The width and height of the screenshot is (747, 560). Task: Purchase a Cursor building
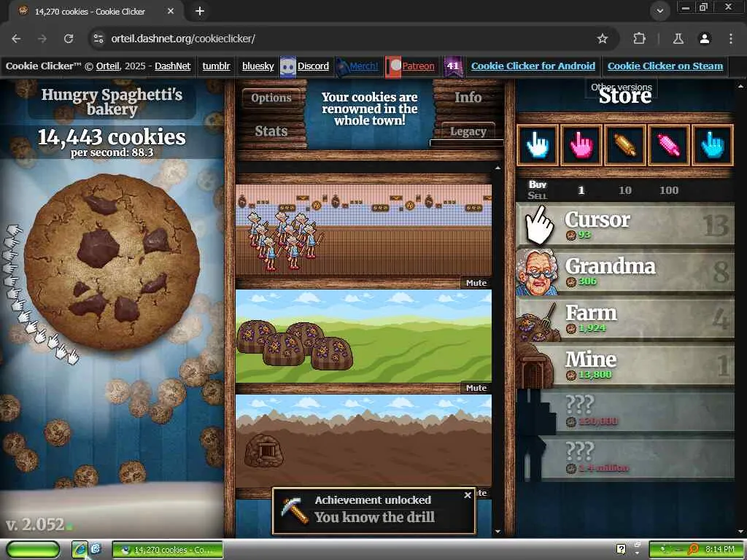pyautogui.click(x=625, y=225)
